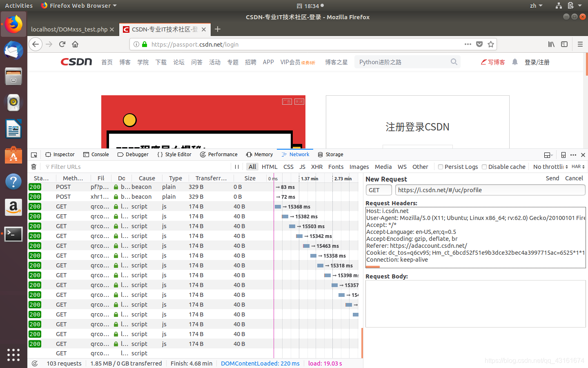Open CSDN 下载 nav link
Screen dimensions: 588x368
point(161,62)
